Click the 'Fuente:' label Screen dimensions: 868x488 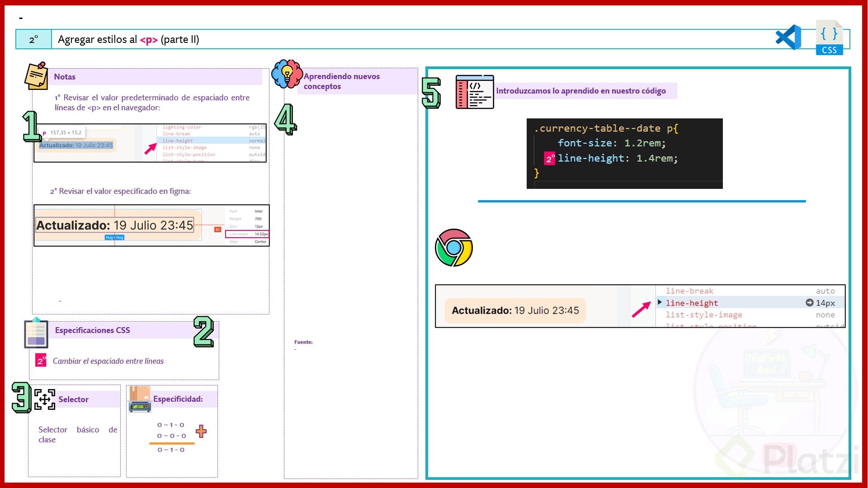pos(303,342)
